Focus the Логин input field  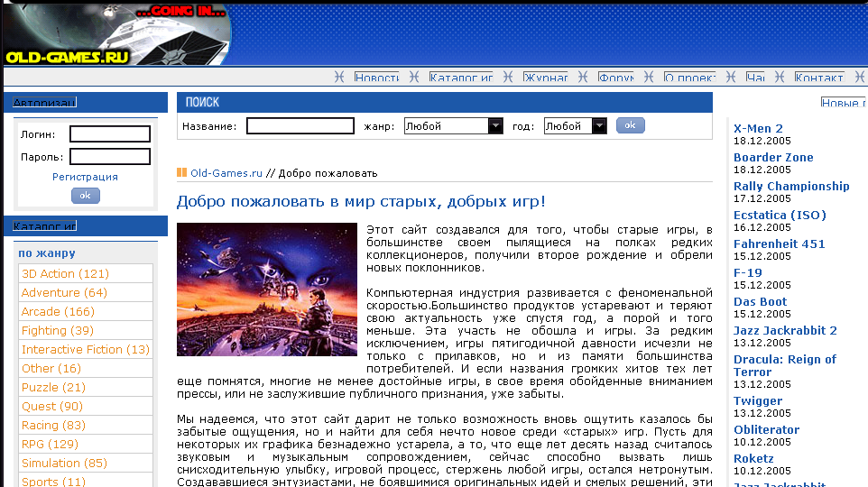tap(110, 133)
